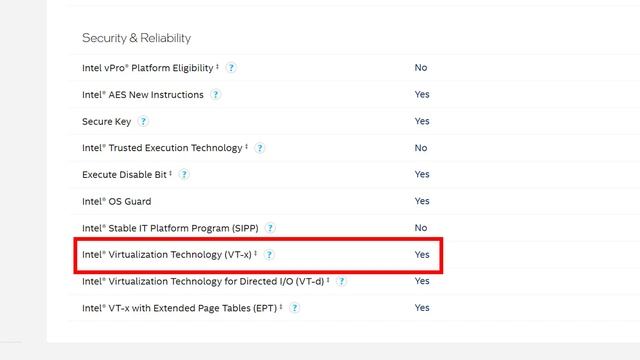Image resolution: width=640 pixels, height=360 pixels.
Task: Click Yes value beside Intel OS Guard
Action: [x=422, y=201]
